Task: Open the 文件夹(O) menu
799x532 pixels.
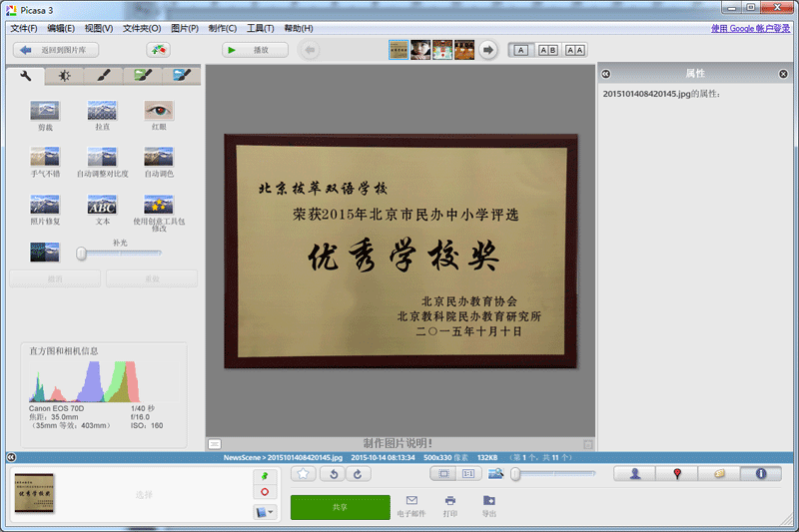Action: point(142,29)
